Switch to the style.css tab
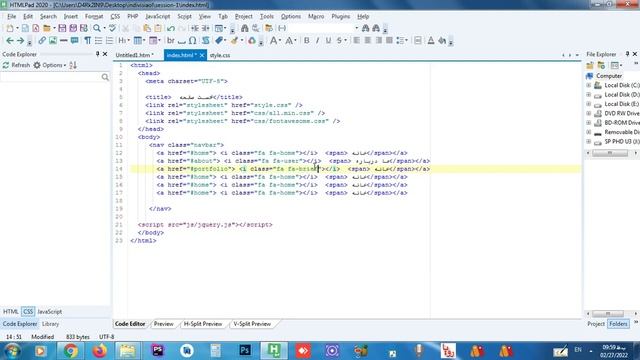Viewport: 640px width, 360px height. tap(220, 55)
